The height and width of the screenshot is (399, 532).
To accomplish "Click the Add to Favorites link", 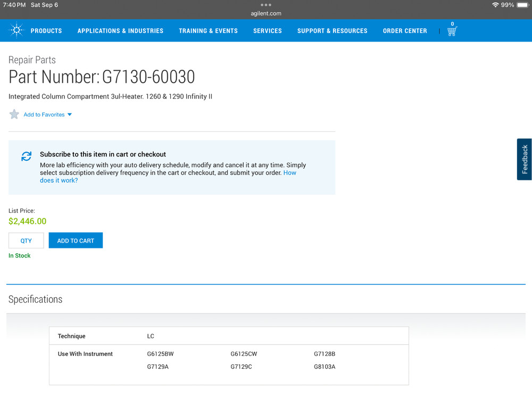I will point(44,115).
